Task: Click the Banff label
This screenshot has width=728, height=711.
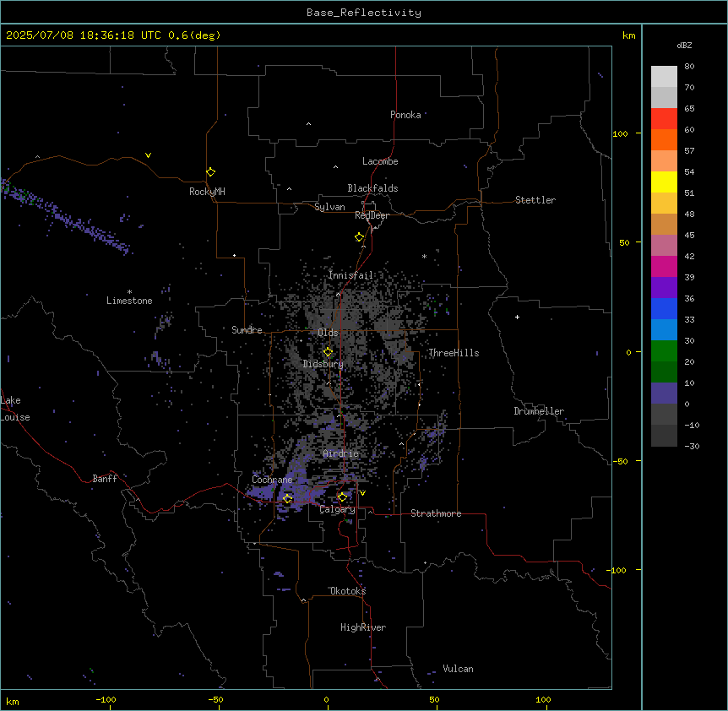Action: 105,479
